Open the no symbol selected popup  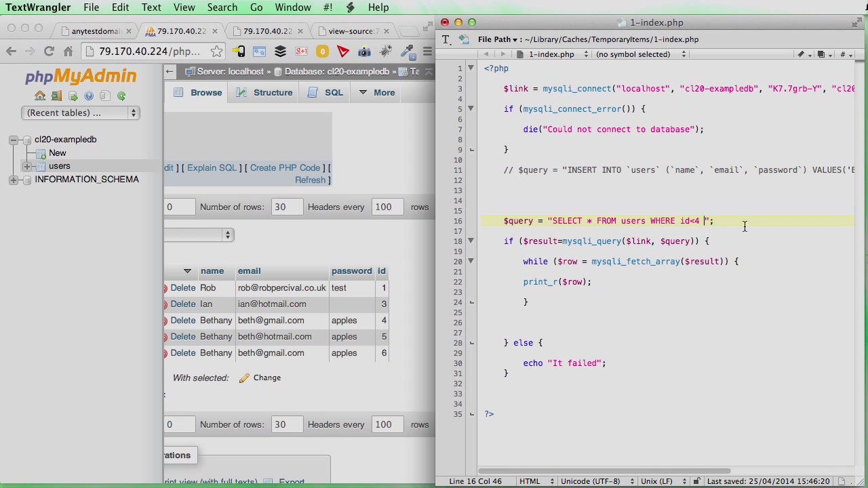point(640,54)
